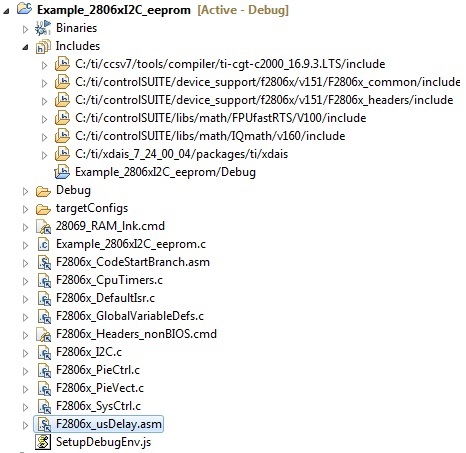Screen dimensions: 466x453
Task: Click the Example_2806xI2C_eeprom project folder icon
Action: 24,8
